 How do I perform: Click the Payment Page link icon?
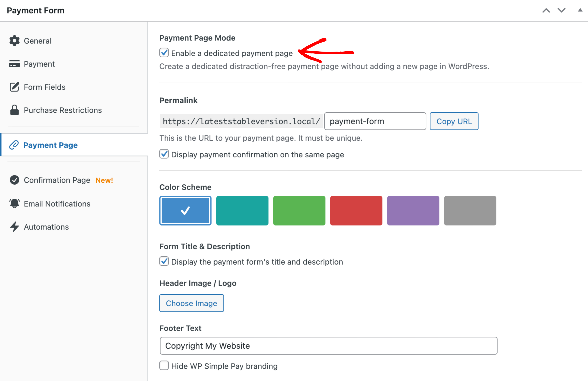tap(14, 145)
